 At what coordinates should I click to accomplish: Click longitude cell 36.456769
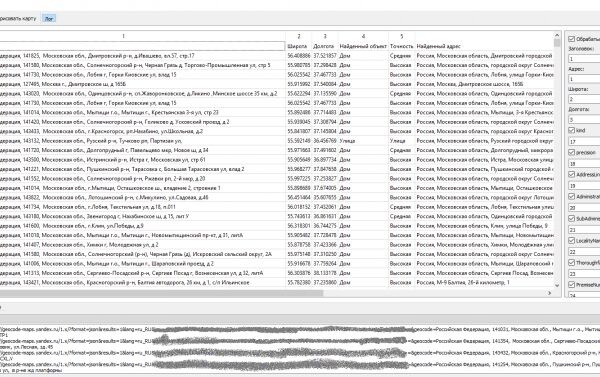click(x=325, y=141)
